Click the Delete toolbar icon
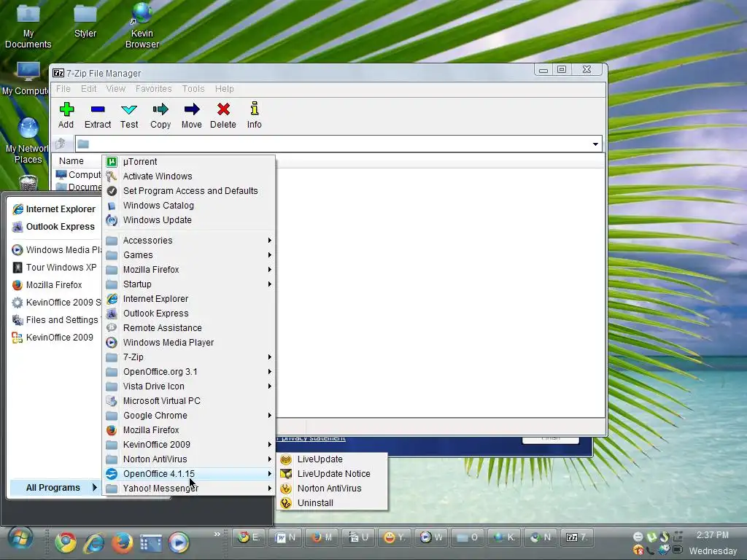747x560 pixels. (223, 115)
